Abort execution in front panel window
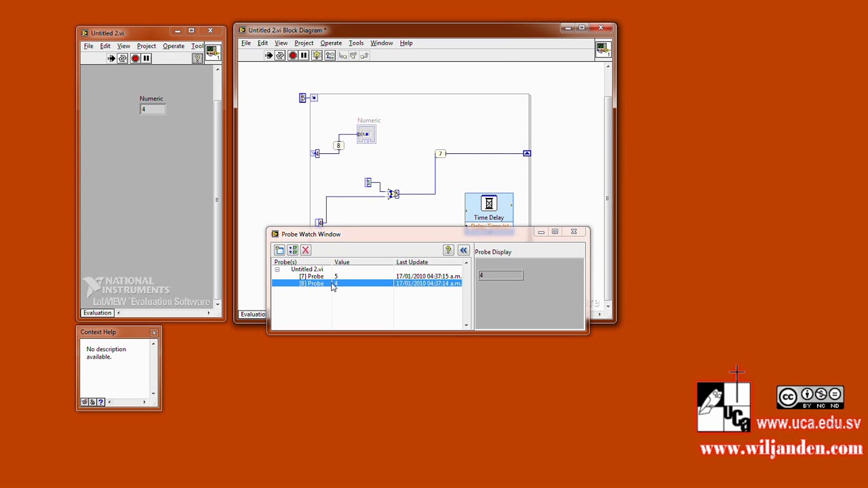Viewport: 868px width, 488px height. (x=135, y=58)
